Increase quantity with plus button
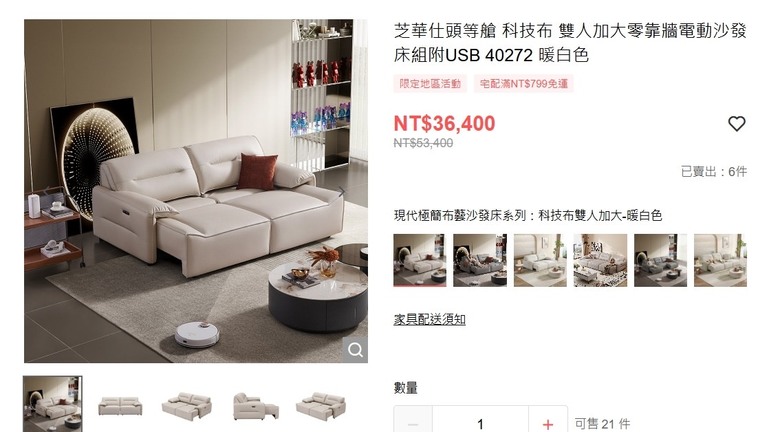780x432 pixels. [548, 424]
